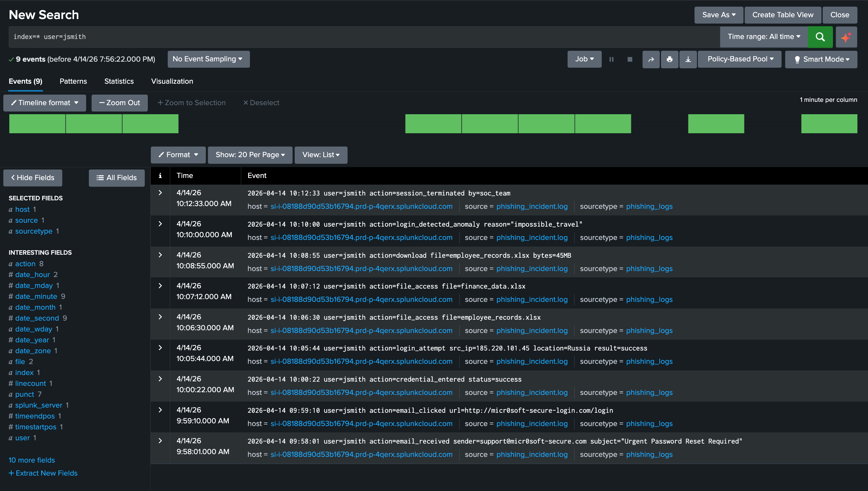Click into the search query input
The width and height of the screenshot is (868, 491).
337,37
